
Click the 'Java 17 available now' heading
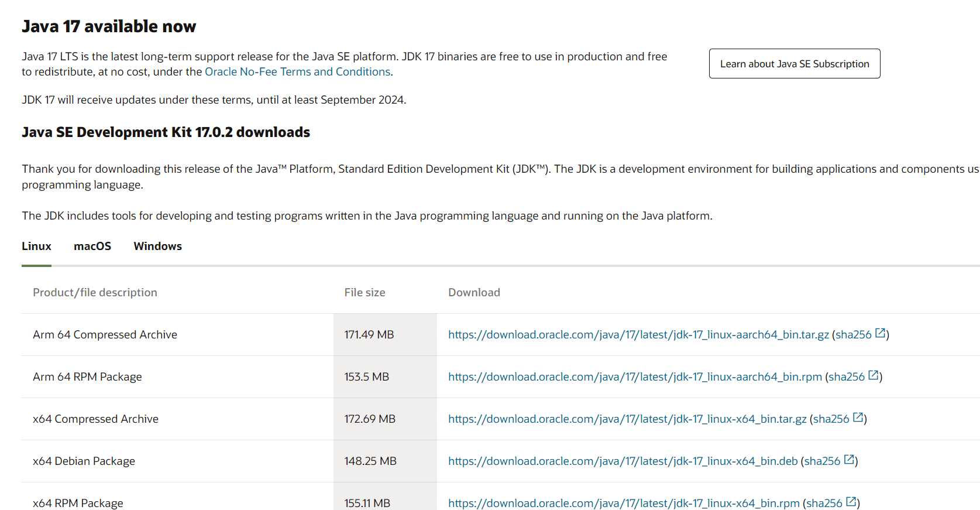[x=109, y=26]
